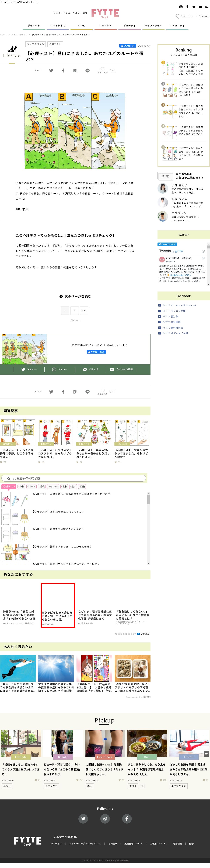
Task: Click the 次へ pagination button
Action: click(x=84, y=310)
